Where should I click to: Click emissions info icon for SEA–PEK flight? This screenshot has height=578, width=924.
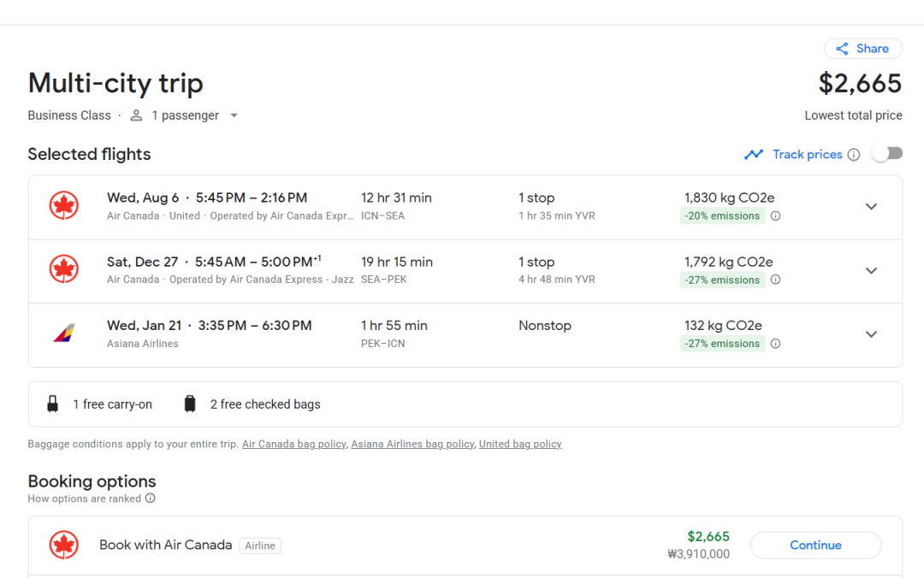coord(775,280)
